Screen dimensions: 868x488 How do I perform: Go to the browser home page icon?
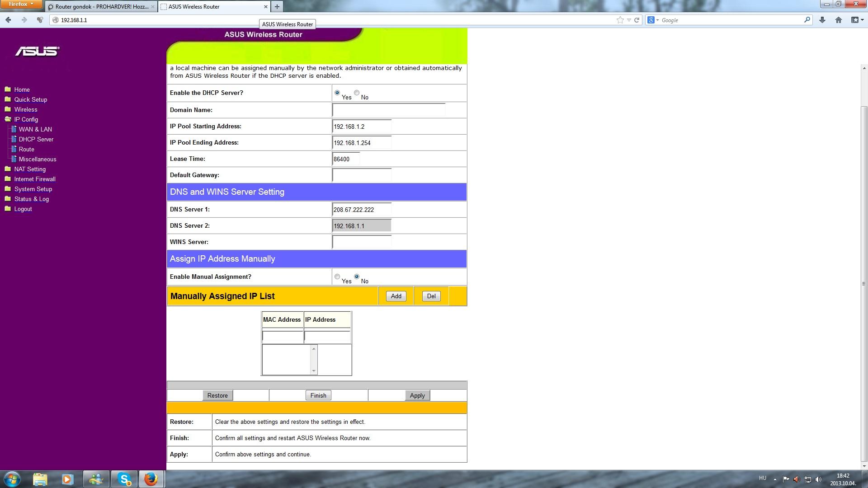click(839, 20)
